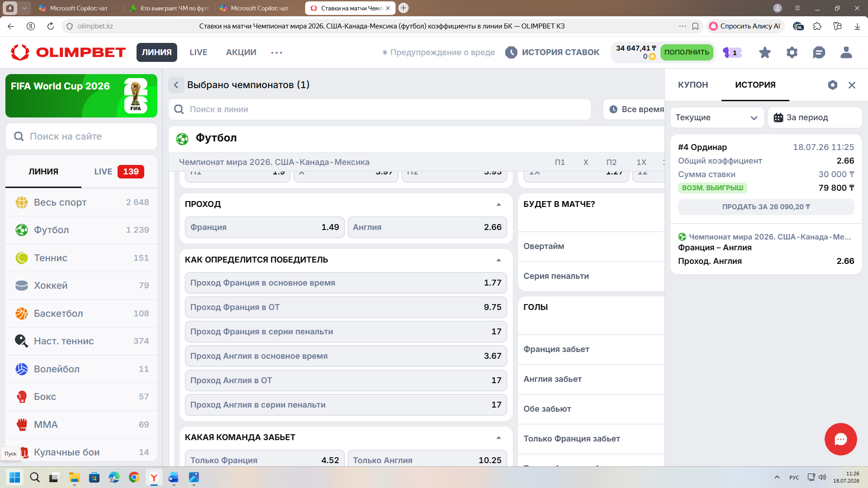Screen dimensions: 868x488
Task: Click the bonus badge icon with 1
Action: point(732,52)
